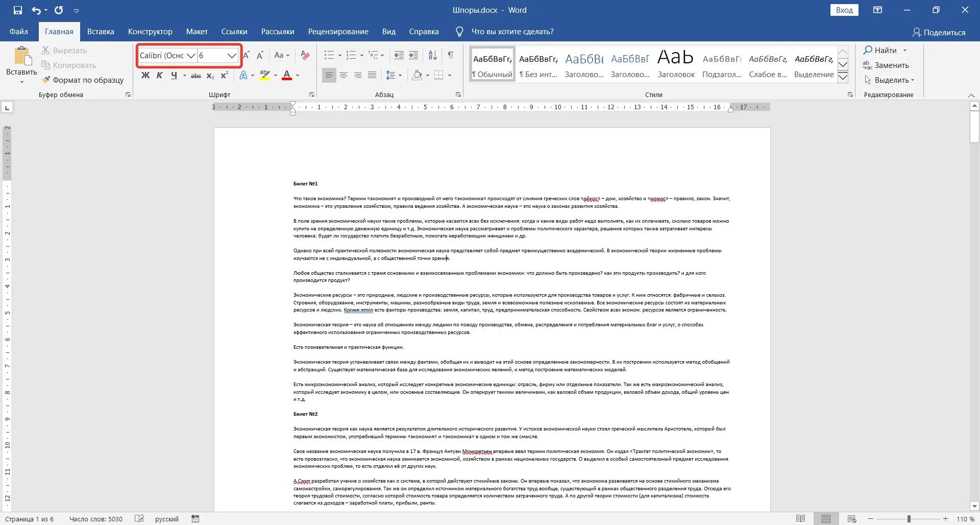Center-align the paragraph
Viewport: 980px width, 525px height.
click(344, 76)
